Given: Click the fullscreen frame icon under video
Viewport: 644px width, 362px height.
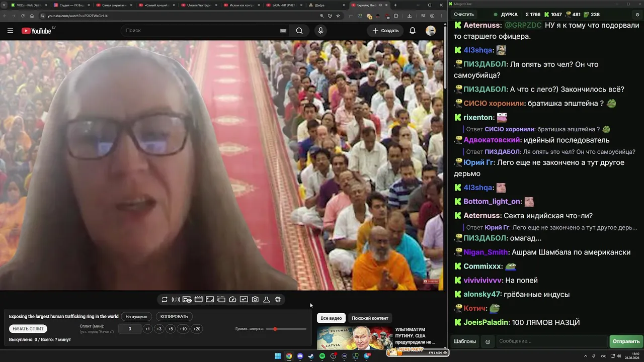Looking at the screenshot, I should (x=210, y=300).
